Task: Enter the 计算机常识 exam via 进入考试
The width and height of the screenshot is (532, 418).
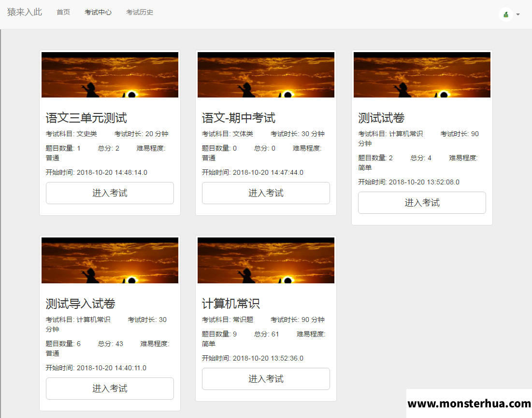Action: 266,379
